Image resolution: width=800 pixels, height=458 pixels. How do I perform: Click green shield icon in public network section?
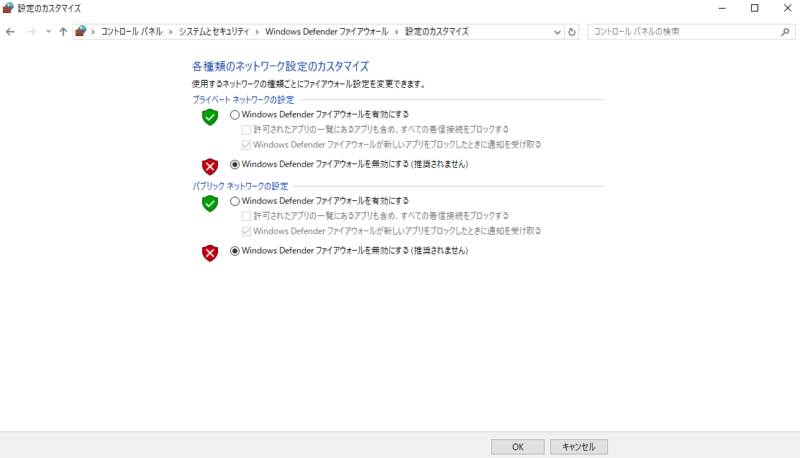210,203
